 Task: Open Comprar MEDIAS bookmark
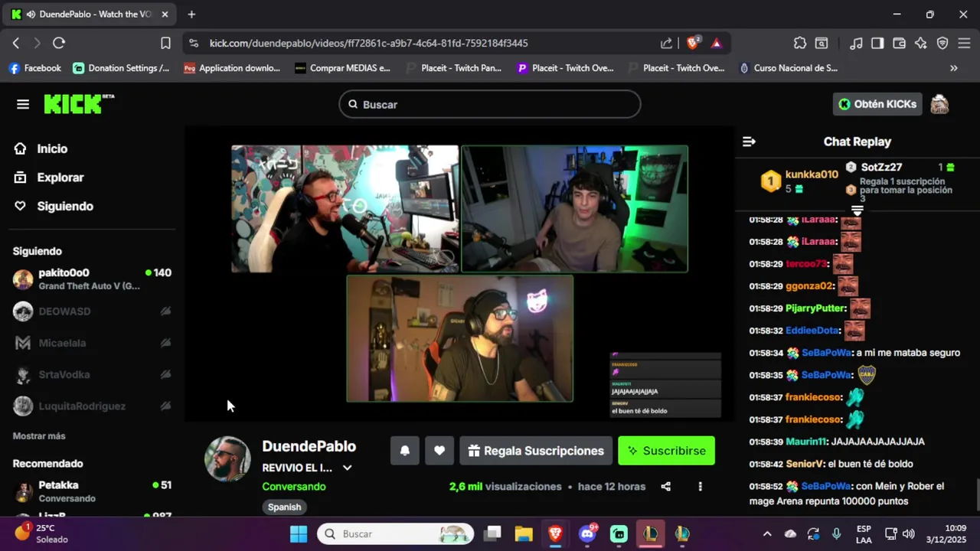point(343,68)
